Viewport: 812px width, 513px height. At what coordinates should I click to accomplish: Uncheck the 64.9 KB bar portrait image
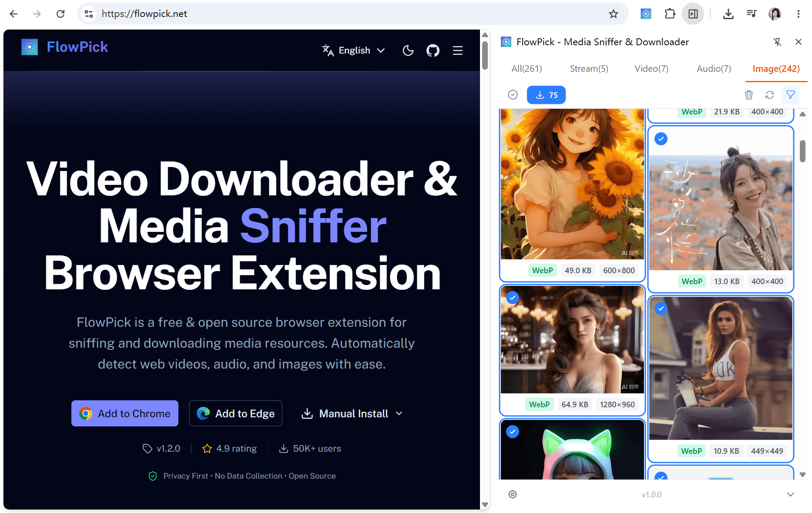[x=513, y=298]
